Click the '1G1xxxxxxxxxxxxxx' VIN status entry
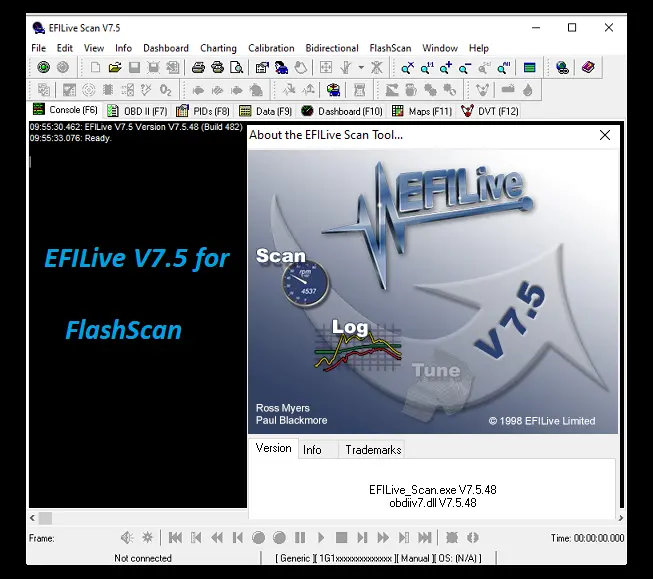The image size is (653, 579). coord(355,558)
